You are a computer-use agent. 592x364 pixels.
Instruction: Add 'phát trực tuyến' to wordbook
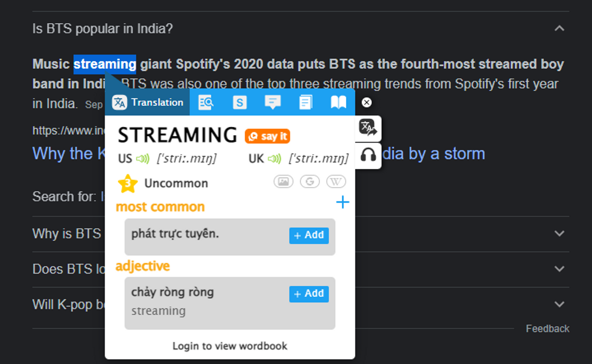coord(309,235)
